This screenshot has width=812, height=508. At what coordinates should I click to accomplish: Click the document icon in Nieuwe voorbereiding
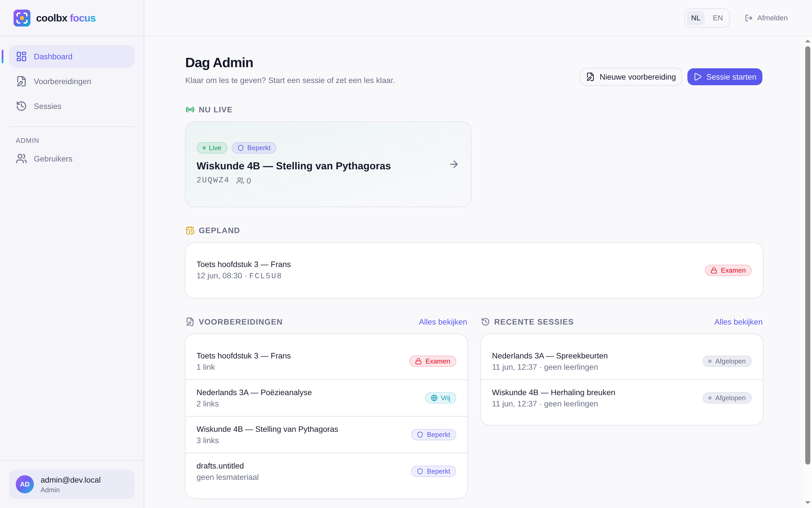tap(590, 77)
